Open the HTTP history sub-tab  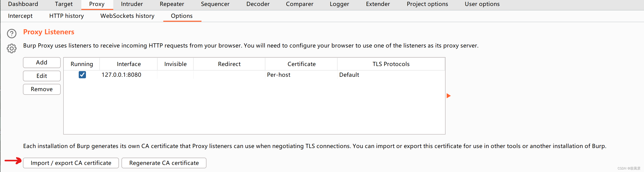66,16
